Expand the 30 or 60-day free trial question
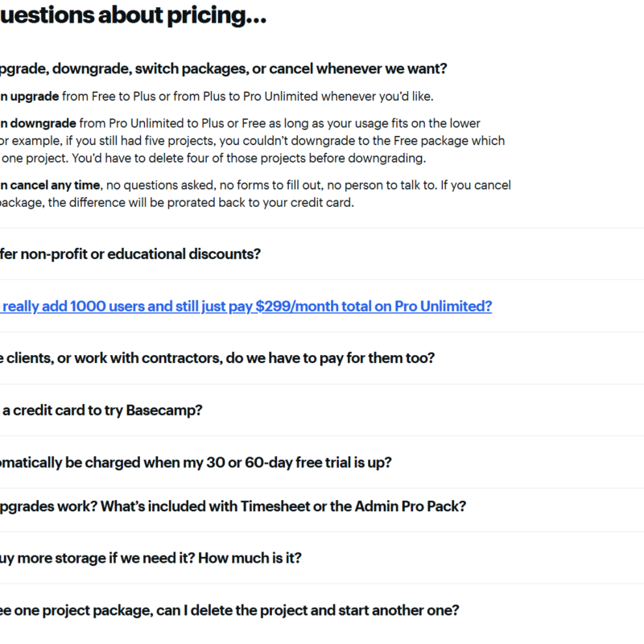The height and width of the screenshot is (644, 644). pyautogui.click(x=193, y=462)
